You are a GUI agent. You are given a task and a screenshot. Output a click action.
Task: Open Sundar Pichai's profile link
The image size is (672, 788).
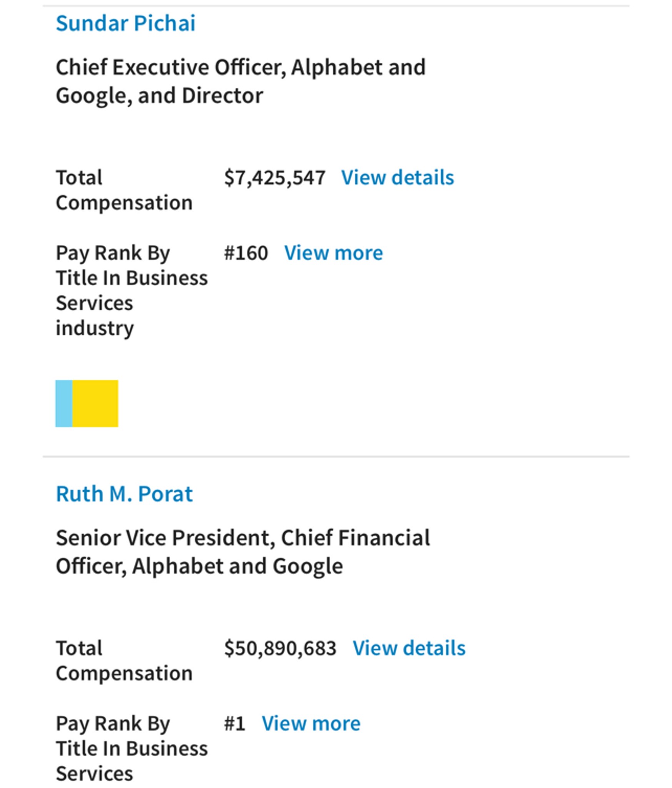125,23
